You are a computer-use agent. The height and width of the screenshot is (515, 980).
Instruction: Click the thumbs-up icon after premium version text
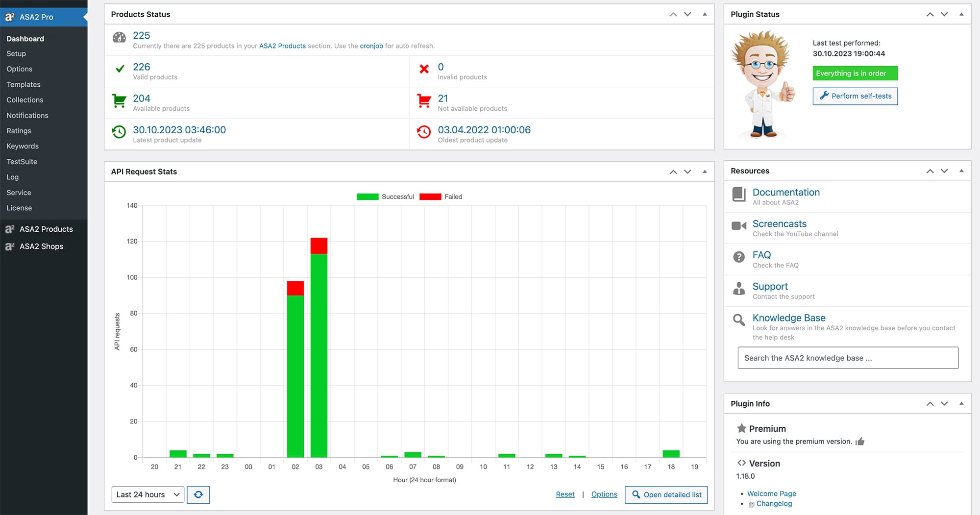pos(860,441)
